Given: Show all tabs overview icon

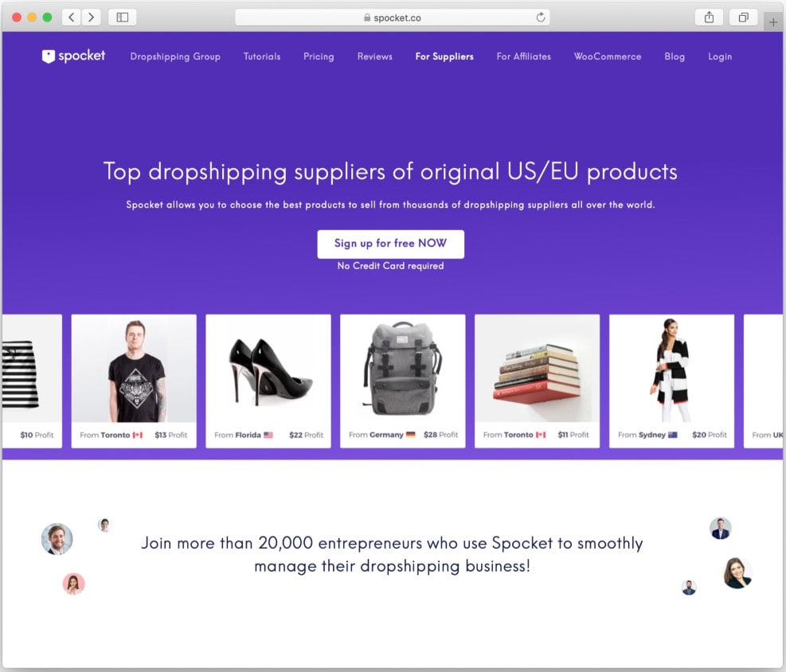Looking at the screenshot, I should (743, 18).
